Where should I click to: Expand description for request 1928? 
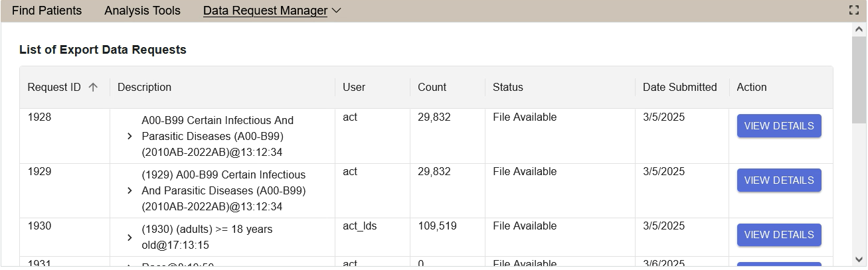point(130,137)
